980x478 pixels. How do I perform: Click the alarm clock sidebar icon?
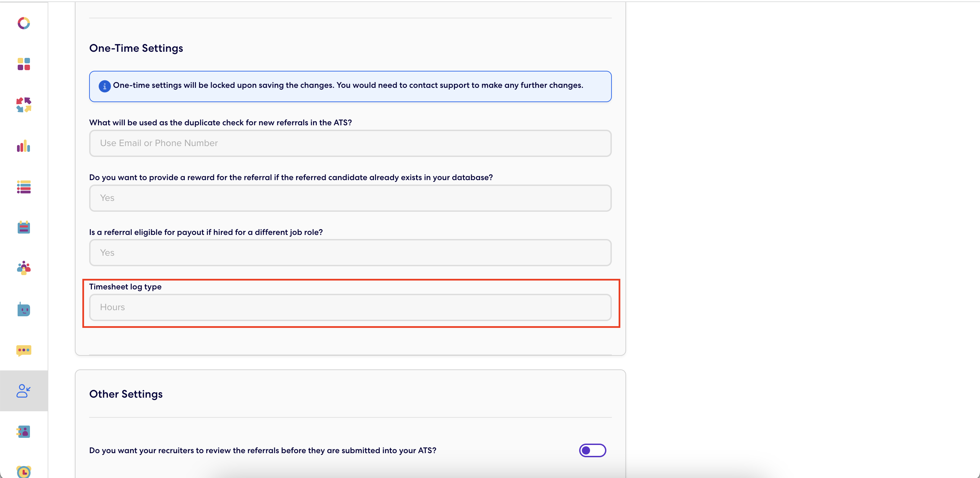pos(23,472)
